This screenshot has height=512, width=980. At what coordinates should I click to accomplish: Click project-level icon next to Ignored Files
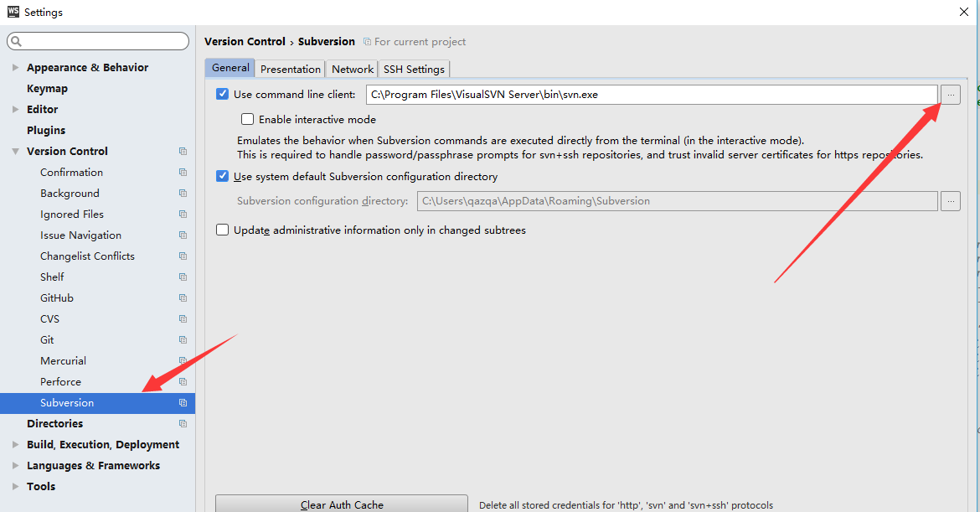pos(183,214)
